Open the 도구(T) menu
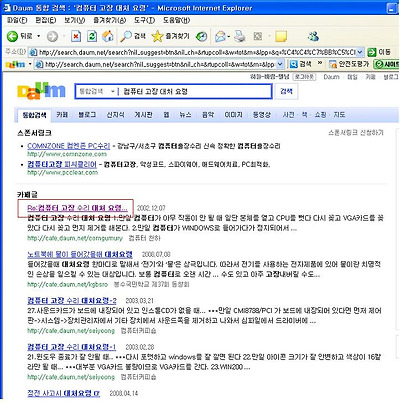 pos(144,20)
